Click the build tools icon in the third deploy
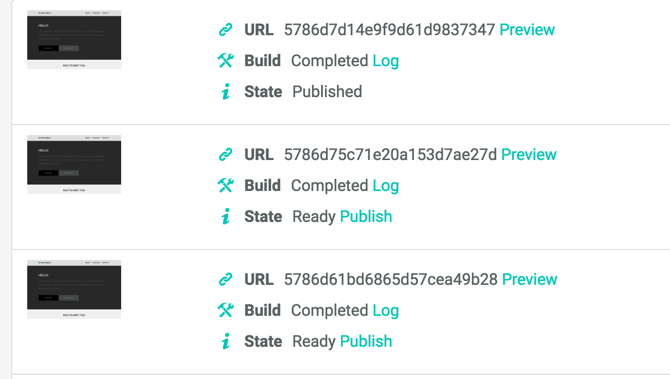 (x=226, y=310)
